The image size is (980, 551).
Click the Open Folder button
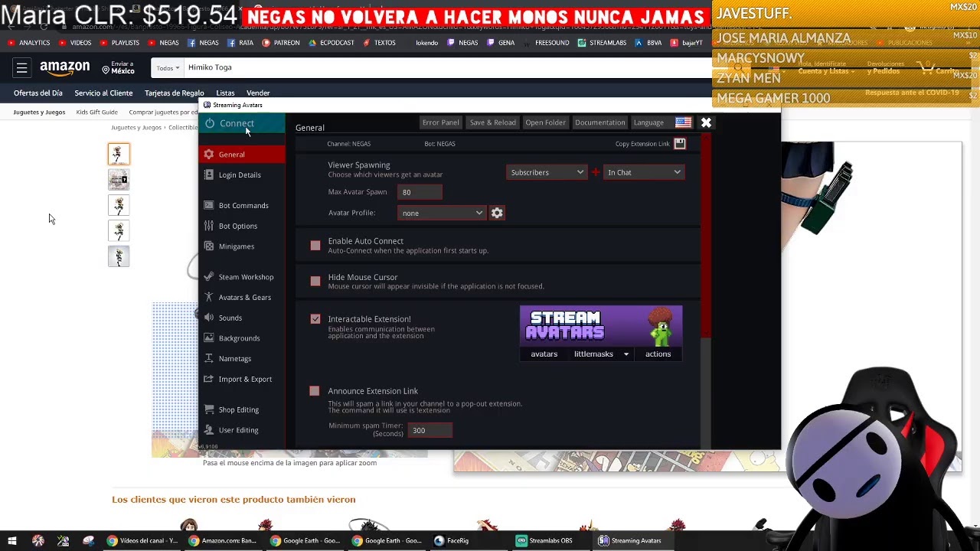pyautogui.click(x=545, y=122)
